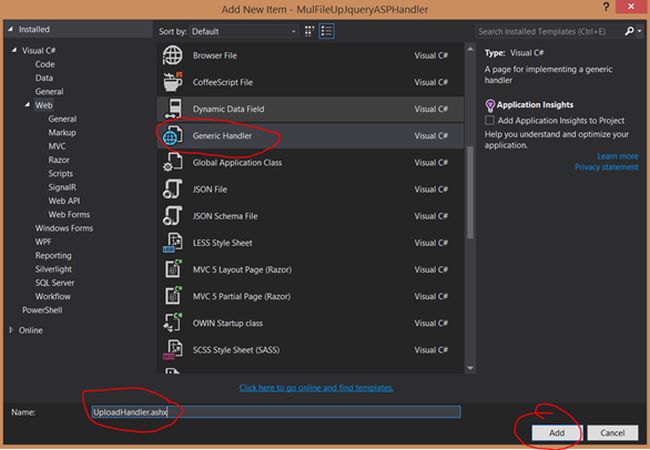Click the search magnifier icon
650x450 pixels.
(x=629, y=31)
